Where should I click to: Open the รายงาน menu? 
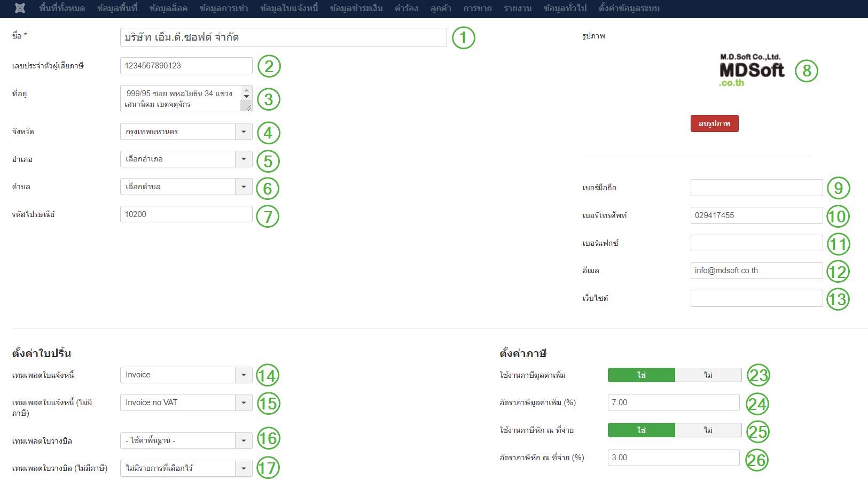pos(518,8)
